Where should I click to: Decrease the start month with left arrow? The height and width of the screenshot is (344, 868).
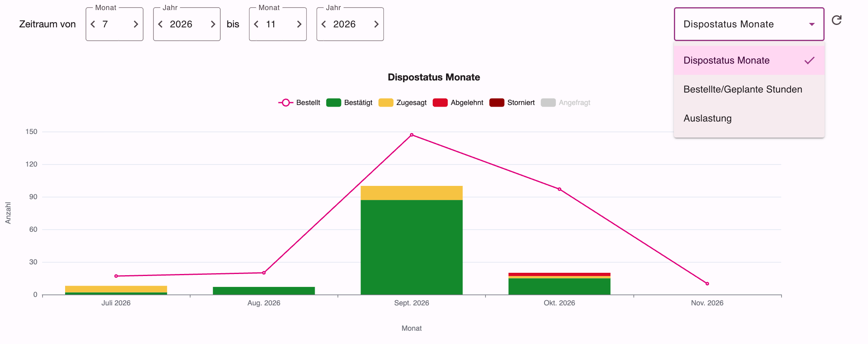[93, 24]
